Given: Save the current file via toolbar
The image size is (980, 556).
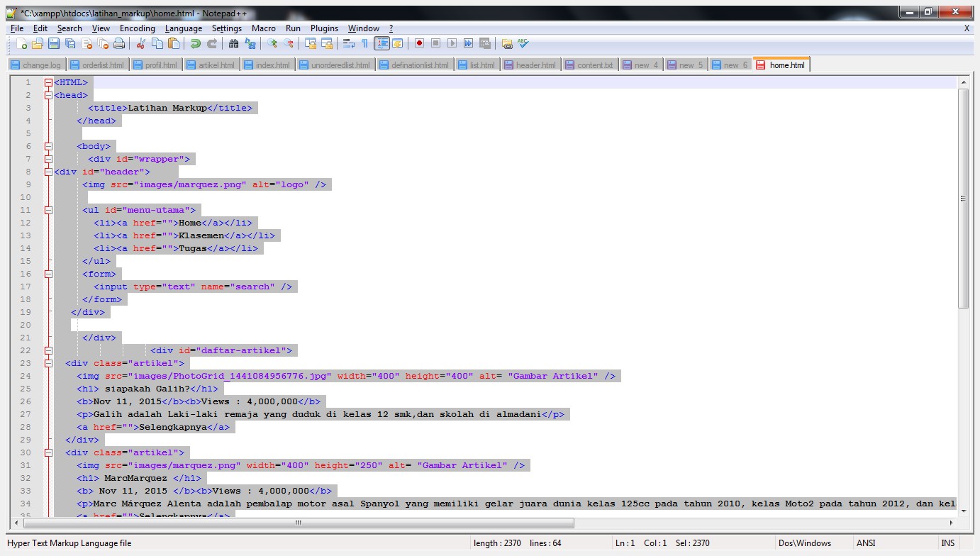Looking at the screenshot, I should [x=54, y=43].
